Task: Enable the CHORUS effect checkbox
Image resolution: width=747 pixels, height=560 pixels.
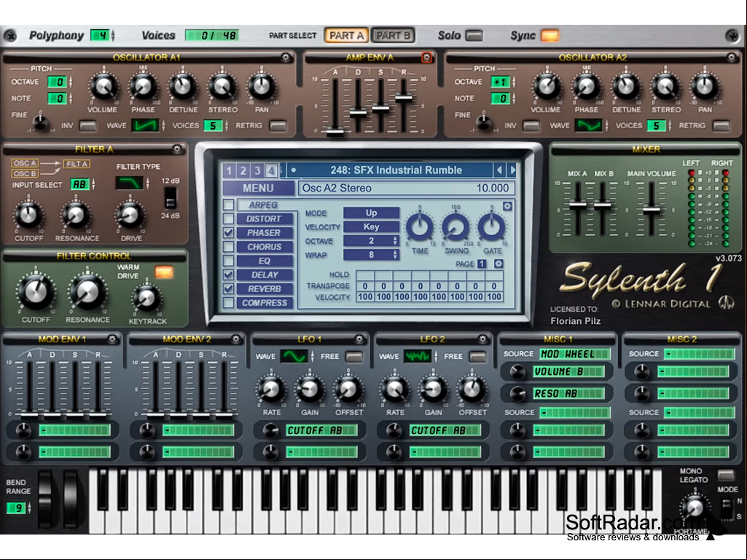Action: coord(229,247)
